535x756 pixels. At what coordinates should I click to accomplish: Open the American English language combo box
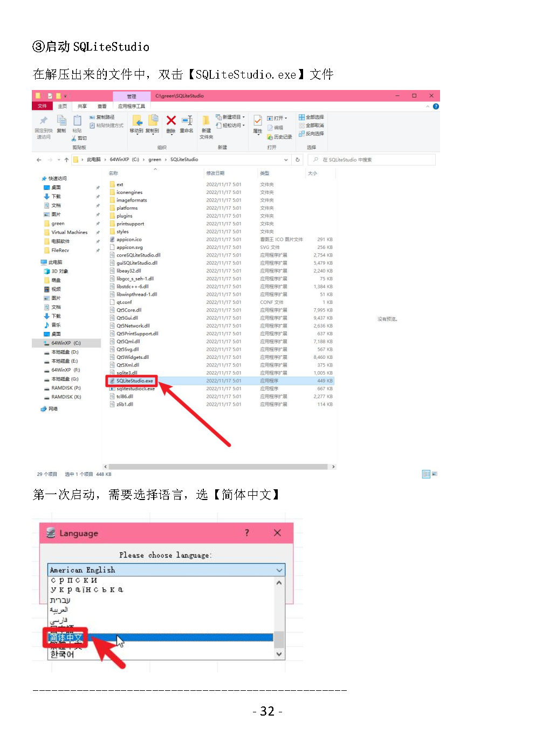[x=166, y=570]
